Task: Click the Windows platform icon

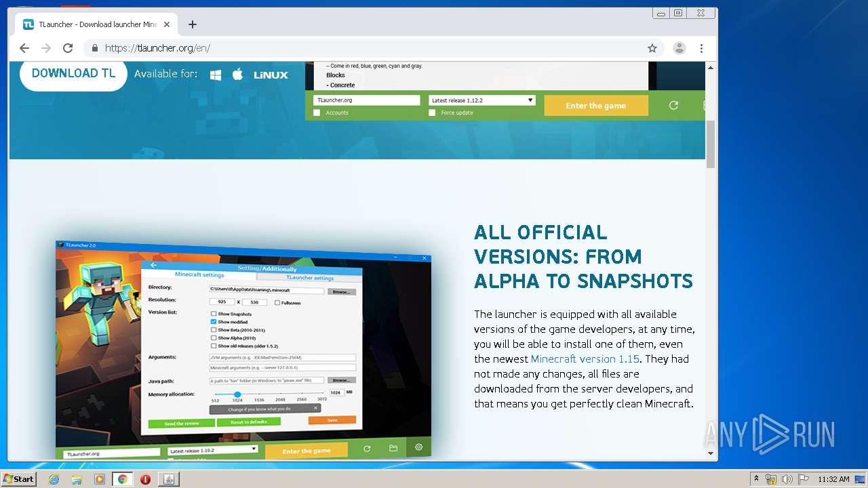Action: (x=216, y=75)
